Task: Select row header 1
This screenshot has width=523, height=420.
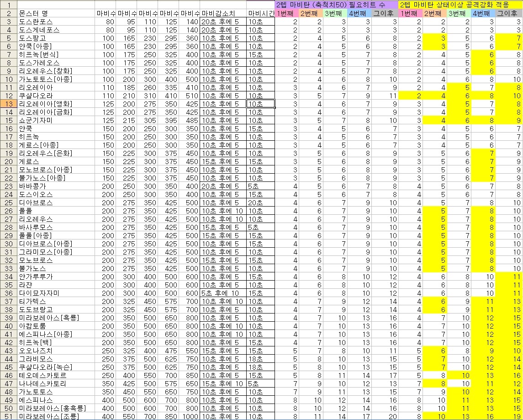Action: [x=9, y=5]
